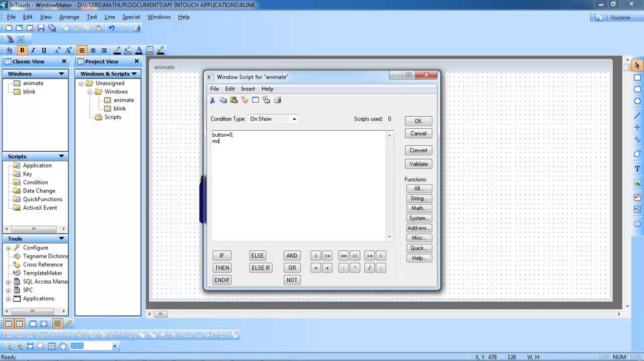Click the New Window icon in main toolbar
Image resolution: width=644 pixels, height=361 pixels.
(x=8, y=28)
